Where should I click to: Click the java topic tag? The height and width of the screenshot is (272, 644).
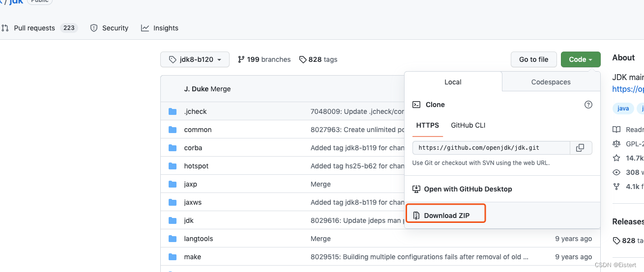pyautogui.click(x=623, y=109)
